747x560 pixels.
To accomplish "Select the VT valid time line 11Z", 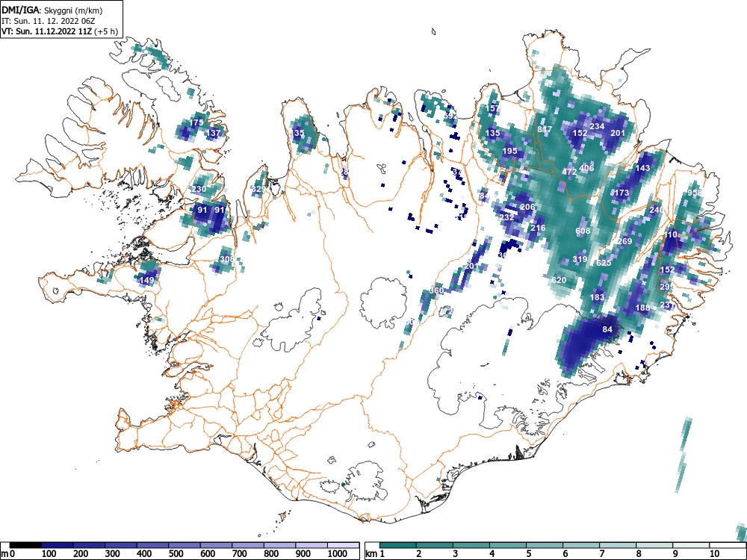I will pyautogui.click(x=59, y=31).
